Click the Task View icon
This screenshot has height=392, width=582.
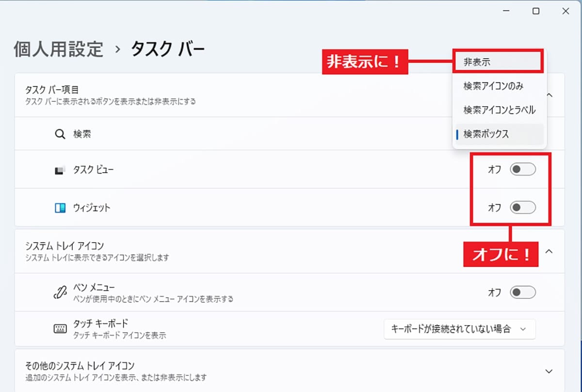[59, 170]
